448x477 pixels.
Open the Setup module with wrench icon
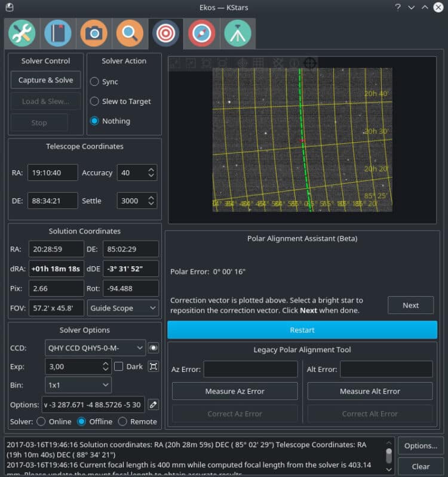click(22, 33)
